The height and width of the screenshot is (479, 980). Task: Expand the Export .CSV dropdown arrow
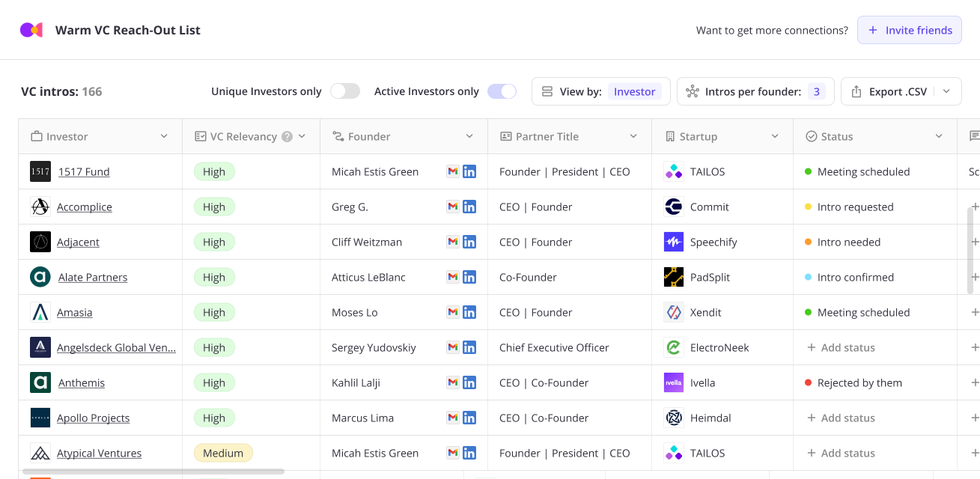[946, 91]
